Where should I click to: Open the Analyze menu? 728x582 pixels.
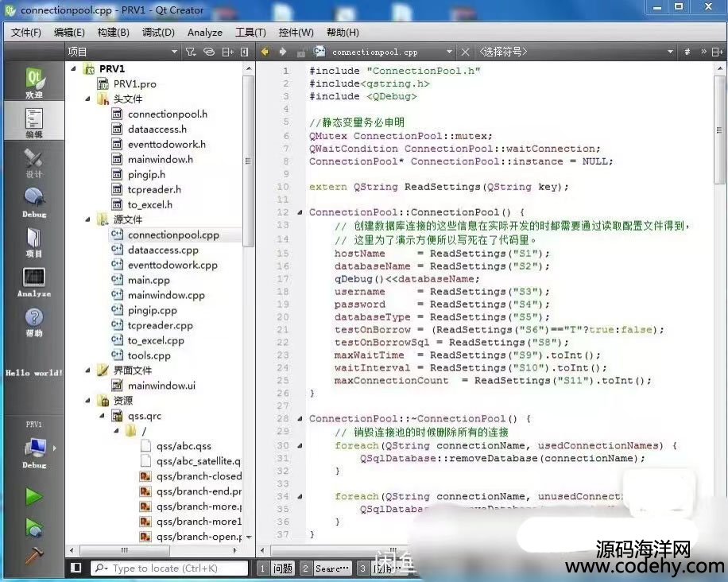[x=205, y=33]
